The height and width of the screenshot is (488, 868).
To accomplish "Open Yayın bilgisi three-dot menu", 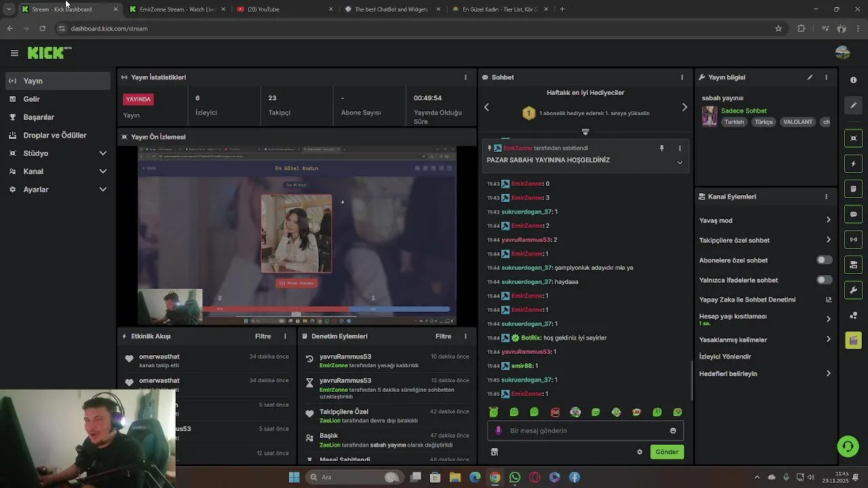I will click(x=826, y=77).
